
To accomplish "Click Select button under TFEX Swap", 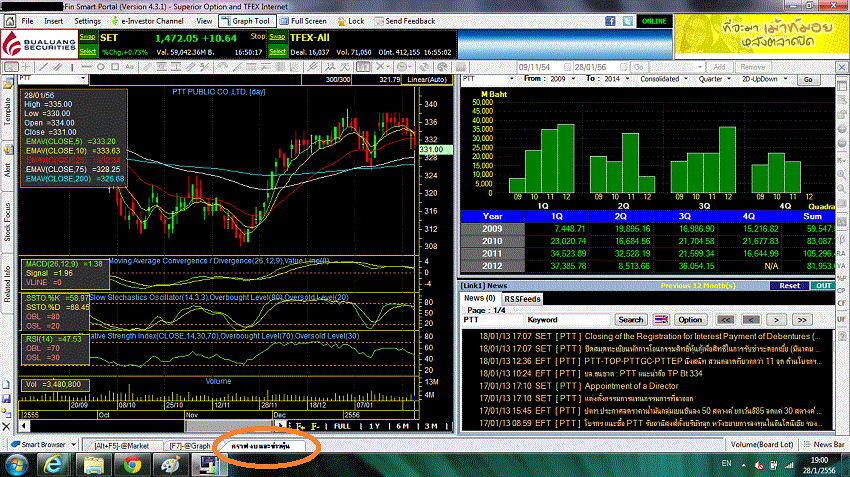I will 278,51.
